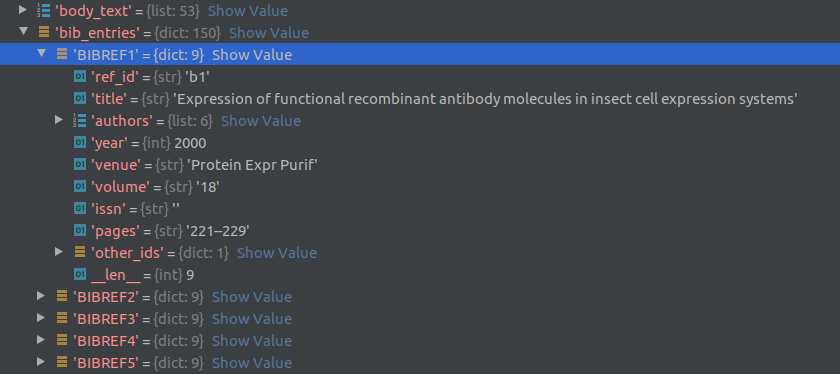
Task: Expand the 'other_ids' dict
Action: [x=59, y=251]
